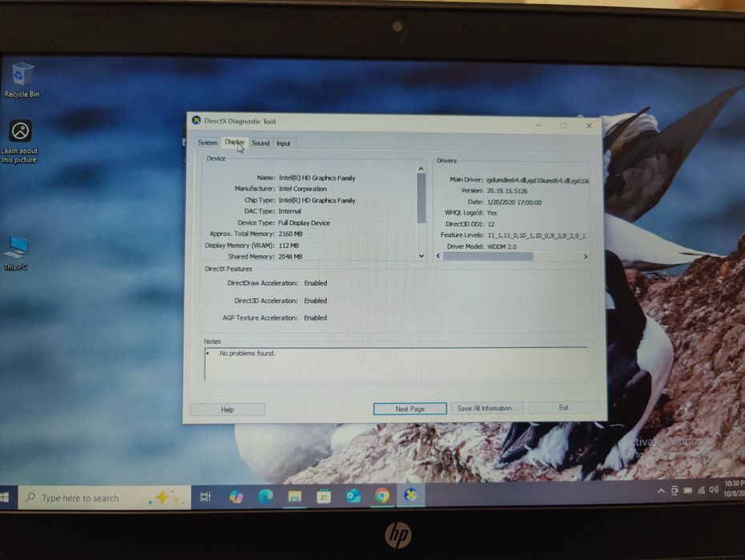This screenshot has width=745, height=560.
Task: Click the Main Driver file names value
Action: (x=538, y=180)
